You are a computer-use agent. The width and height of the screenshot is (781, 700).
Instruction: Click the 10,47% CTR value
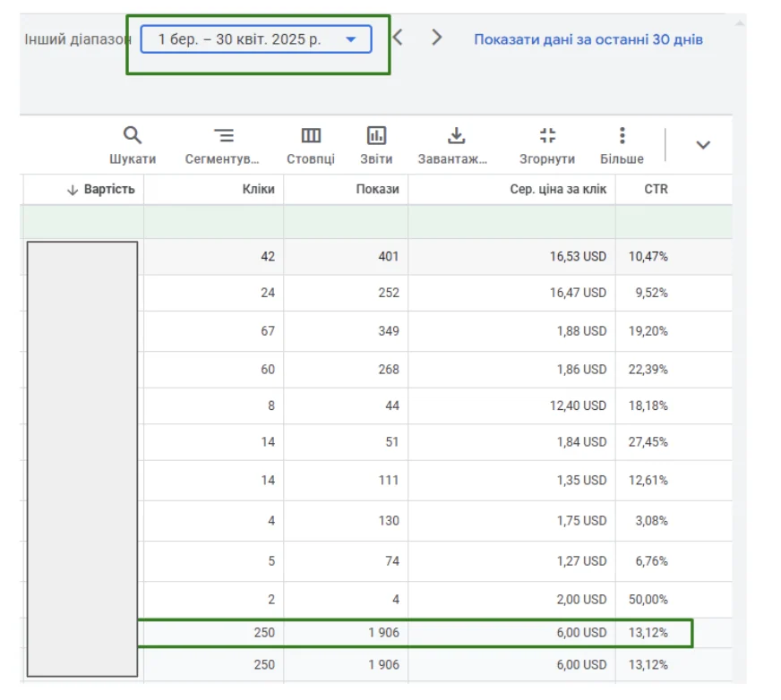pos(648,256)
